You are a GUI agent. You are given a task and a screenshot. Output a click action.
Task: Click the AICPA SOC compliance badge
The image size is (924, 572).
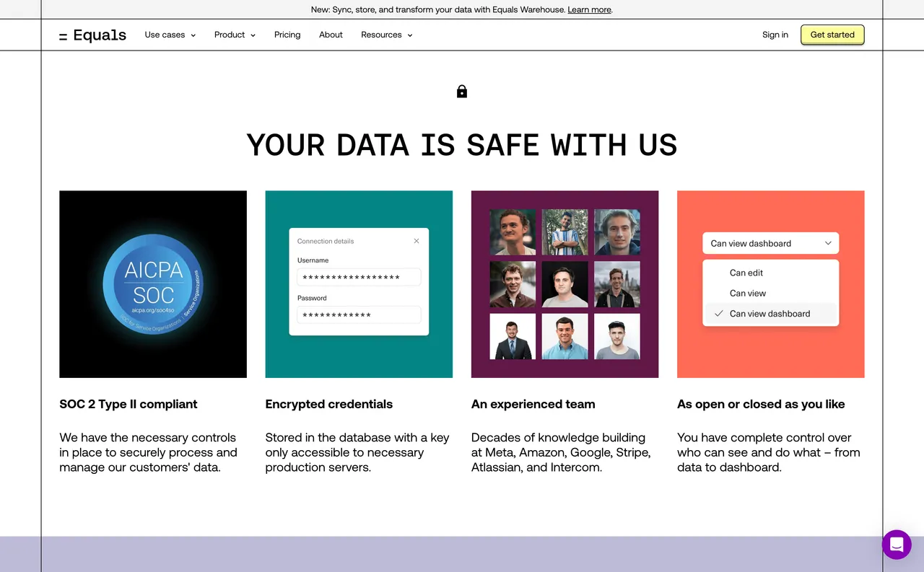pyautogui.click(x=152, y=283)
